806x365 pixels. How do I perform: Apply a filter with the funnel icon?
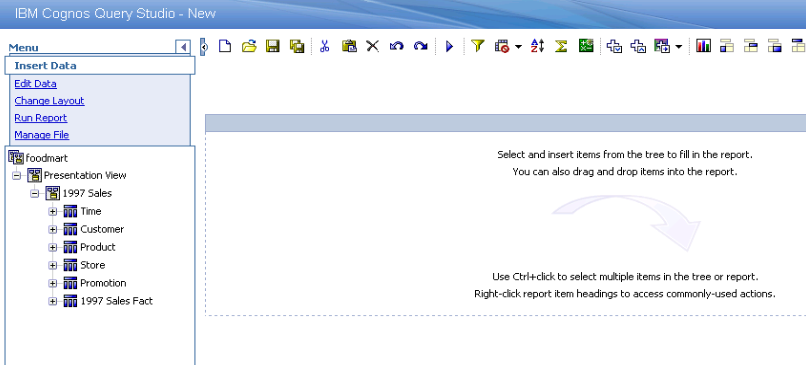click(478, 46)
